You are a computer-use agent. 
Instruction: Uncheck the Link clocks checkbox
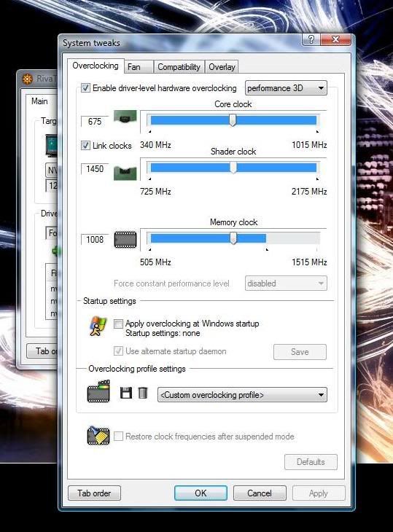pyautogui.click(x=85, y=146)
